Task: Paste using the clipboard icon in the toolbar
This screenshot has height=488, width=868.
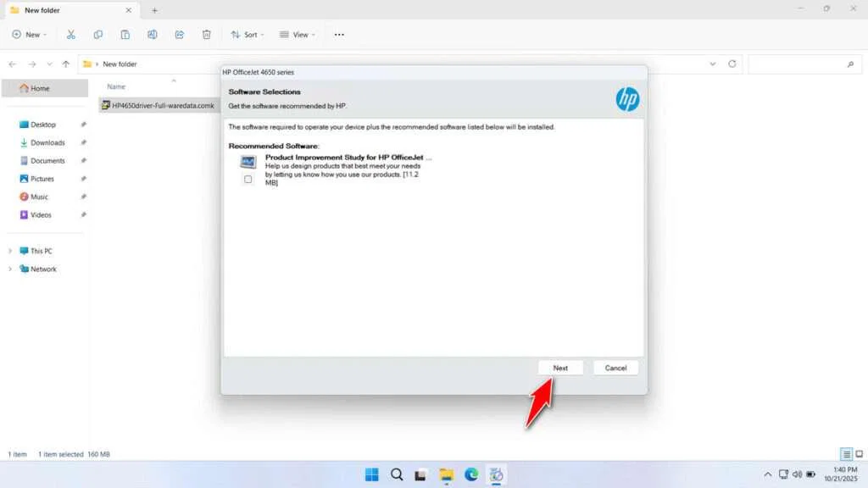Action: pos(125,34)
